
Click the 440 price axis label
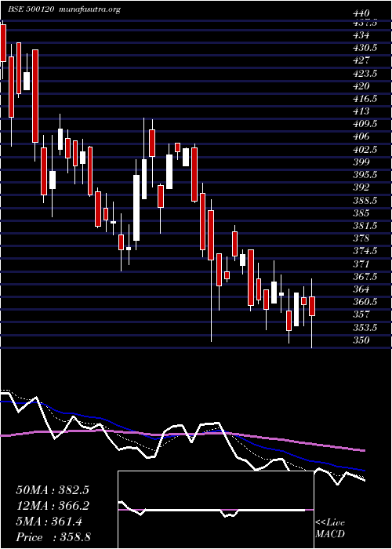pos(361,13)
